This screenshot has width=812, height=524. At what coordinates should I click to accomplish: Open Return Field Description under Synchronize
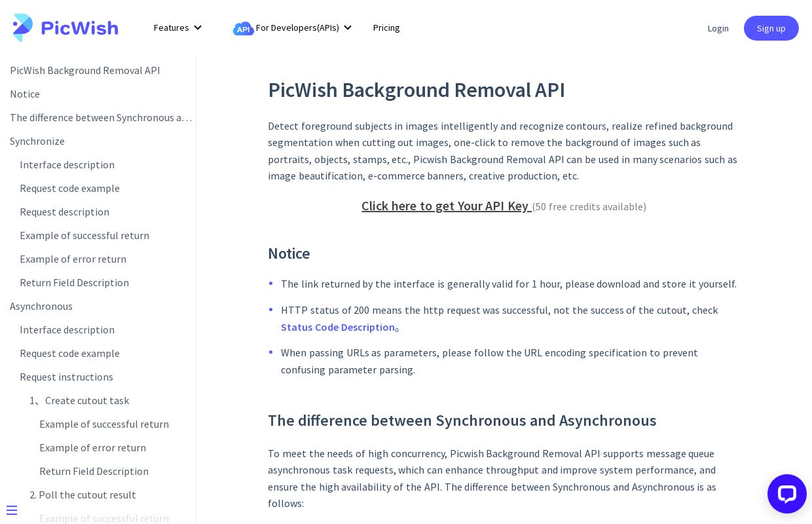74,282
